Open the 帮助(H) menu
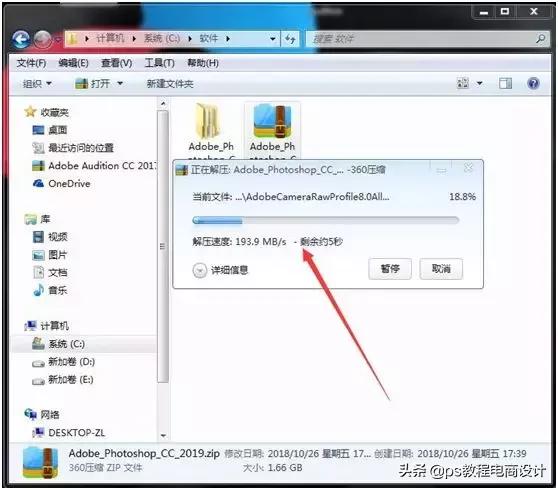 coord(203,63)
